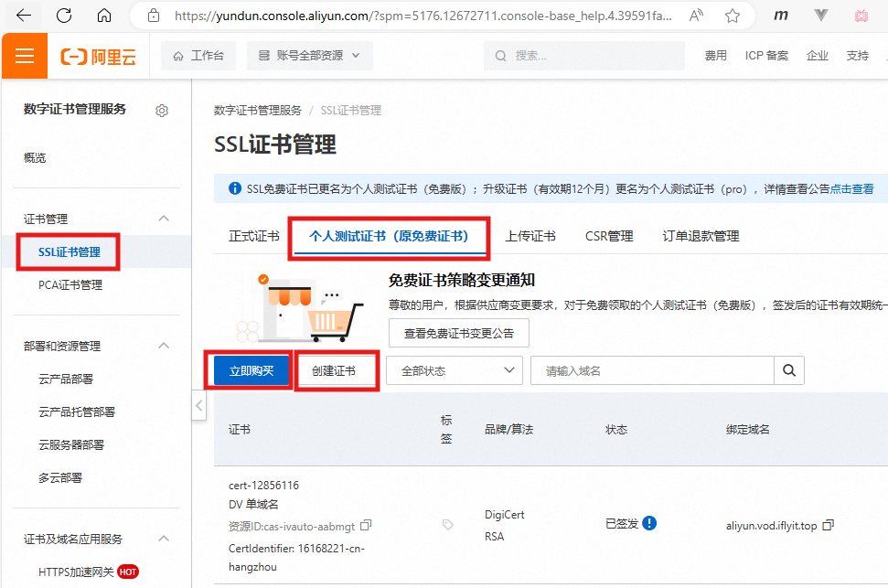Open settings gear beside 数字证书管理服务
The height and width of the screenshot is (588, 888).
pyautogui.click(x=162, y=111)
